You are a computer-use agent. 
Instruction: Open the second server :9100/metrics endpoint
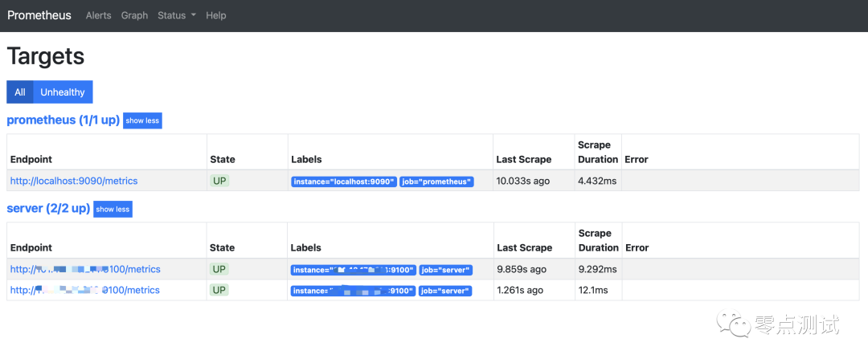coord(85,290)
